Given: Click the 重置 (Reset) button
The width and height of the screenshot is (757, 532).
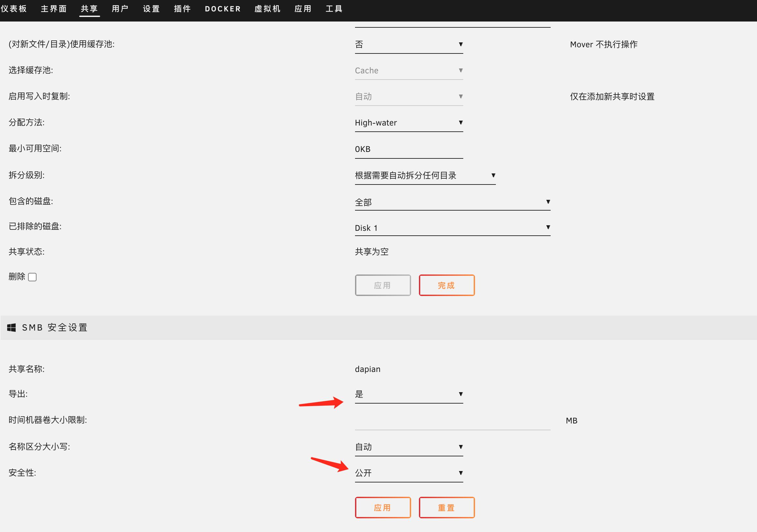Looking at the screenshot, I should 446,508.
